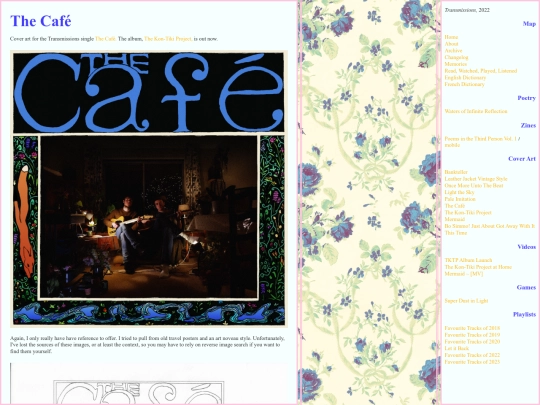Open Poems in the Third Person Vol. 1

pos(480,138)
